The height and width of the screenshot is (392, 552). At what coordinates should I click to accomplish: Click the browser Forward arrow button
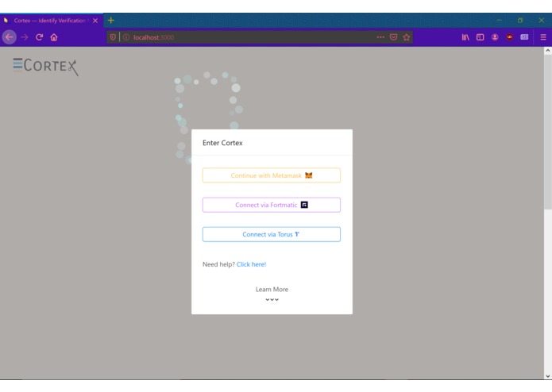pyautogui.click(x=25, y=37)
